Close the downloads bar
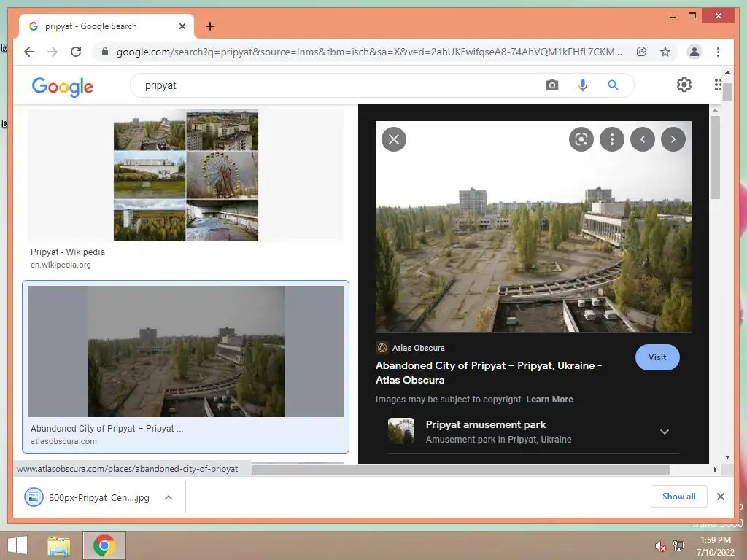The width and height of the screenshot is (747, 560). pyautogui.click(x=721, y=497)
